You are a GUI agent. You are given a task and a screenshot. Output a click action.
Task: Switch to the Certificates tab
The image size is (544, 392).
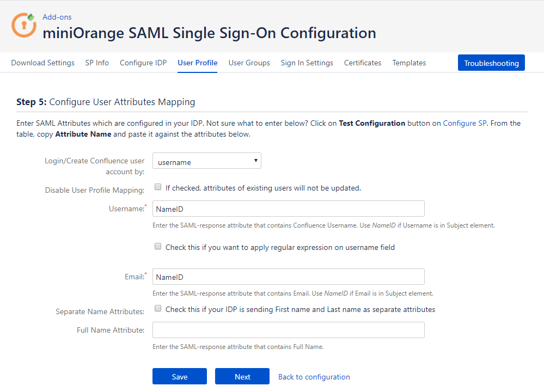[x=363, y=63]
